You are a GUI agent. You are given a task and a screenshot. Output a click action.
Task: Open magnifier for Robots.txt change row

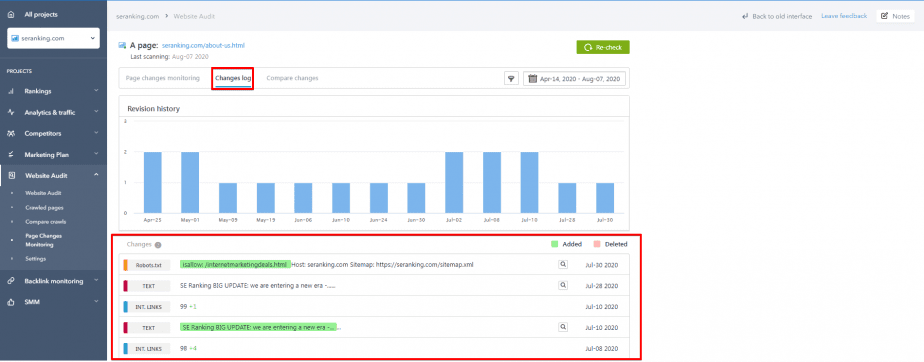pyautogui.click(x=563, y=265)
